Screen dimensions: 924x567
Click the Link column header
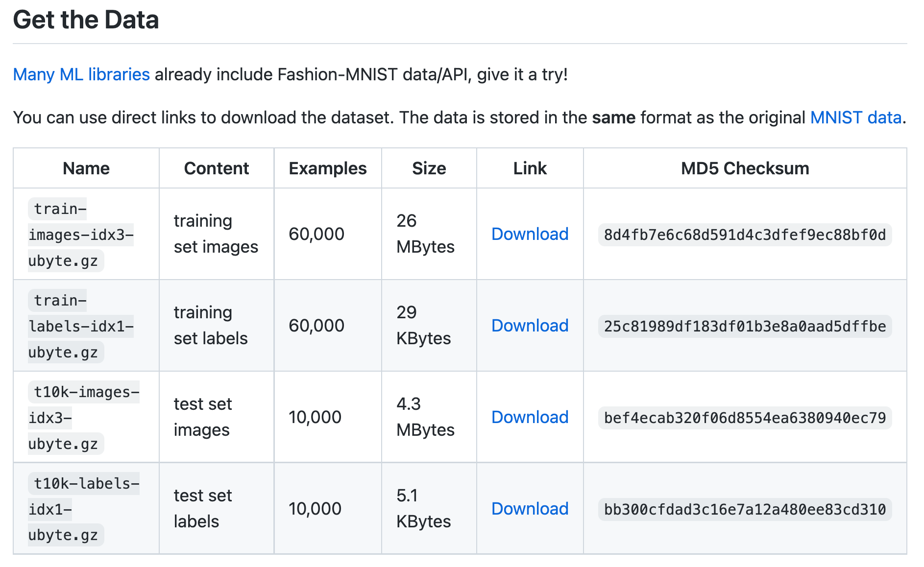pyautogui.click(x=530, y=168)
